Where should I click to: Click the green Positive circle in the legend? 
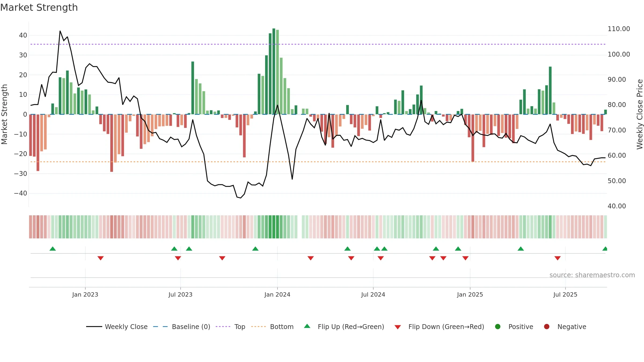[x=498, y=327]
